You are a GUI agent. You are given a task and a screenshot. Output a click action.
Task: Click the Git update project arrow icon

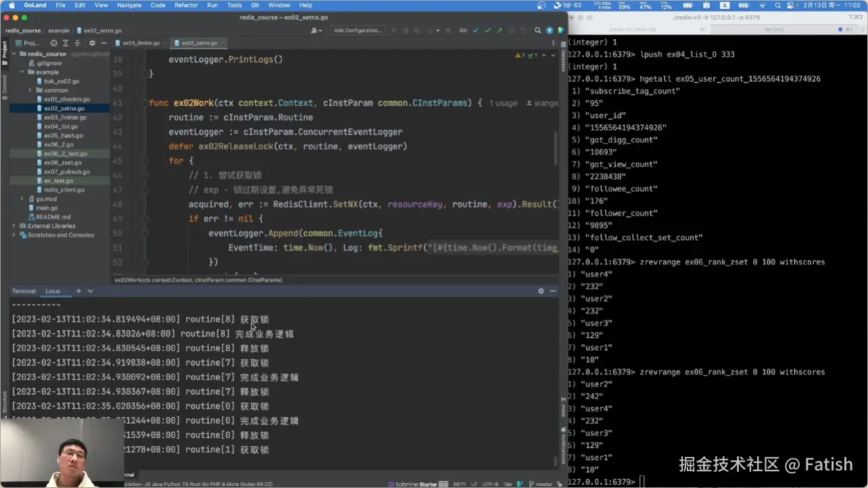coord(476,30)
